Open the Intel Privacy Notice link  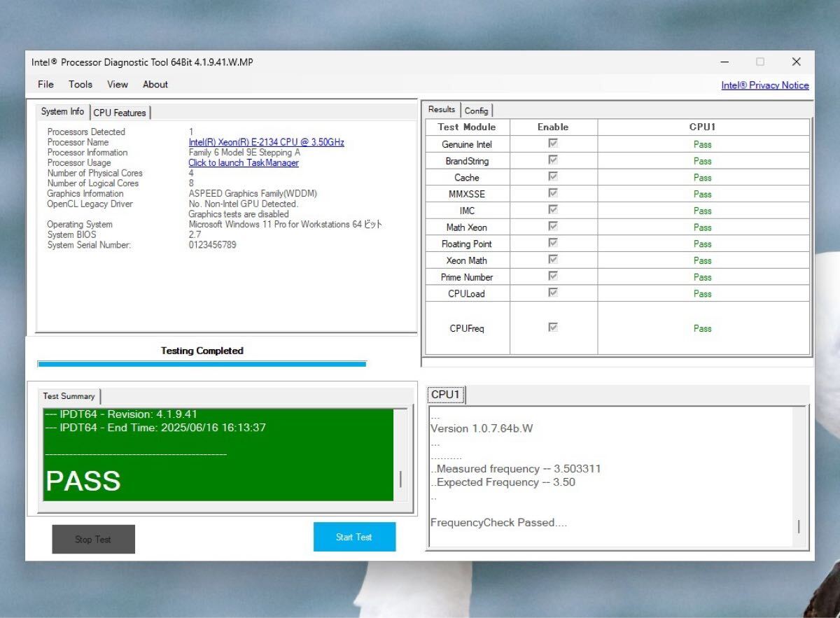[x=765, y=85]
